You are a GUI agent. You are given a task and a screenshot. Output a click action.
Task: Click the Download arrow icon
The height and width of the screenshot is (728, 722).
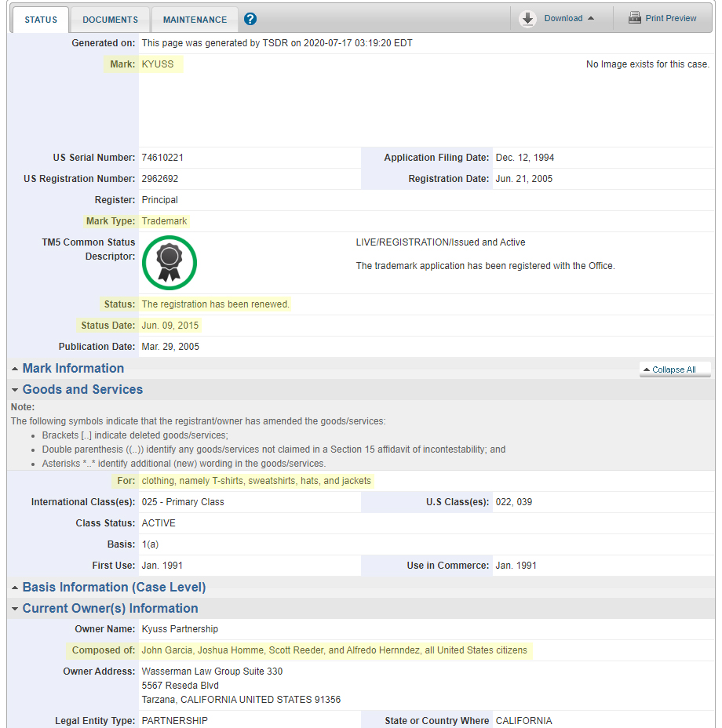point(527,19)
